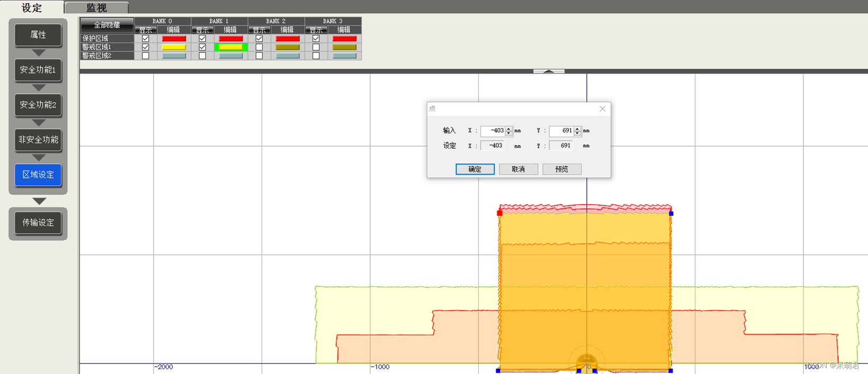868x374 pixels.
Task: Edit BANK 0 警戒区域1 yellow swatch
Action: (x=174, y=47)
